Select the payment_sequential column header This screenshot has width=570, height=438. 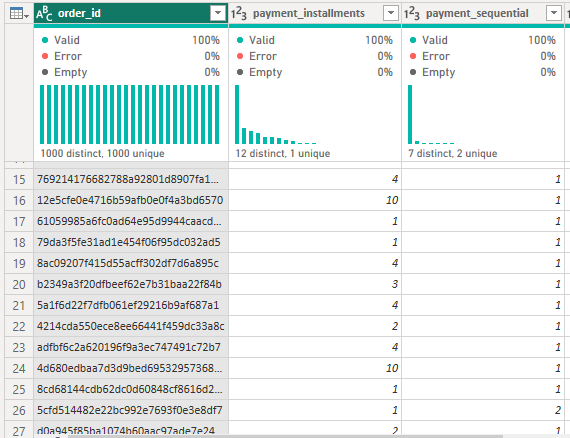pos(483,14)
